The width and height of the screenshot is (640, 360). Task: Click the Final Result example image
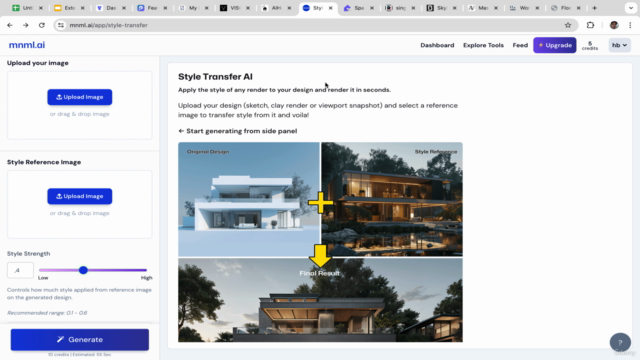coord(320,300)
